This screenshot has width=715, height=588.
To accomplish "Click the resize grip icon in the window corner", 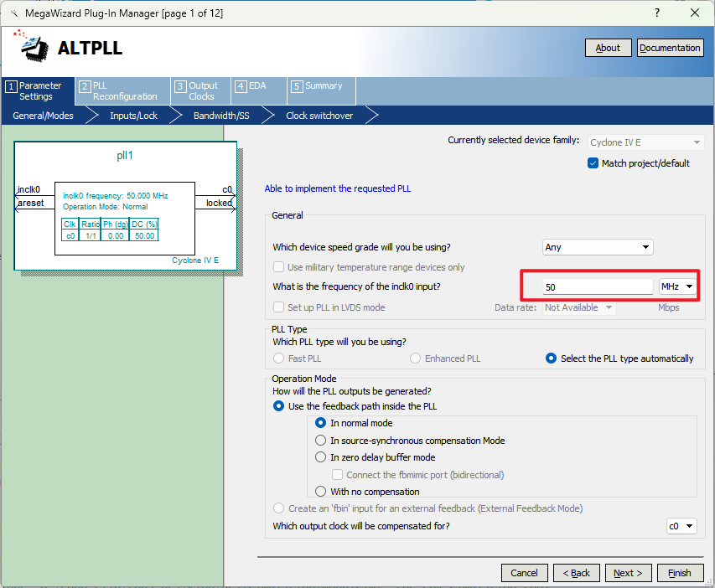I will pyautogui.click(x=709, y=582).
